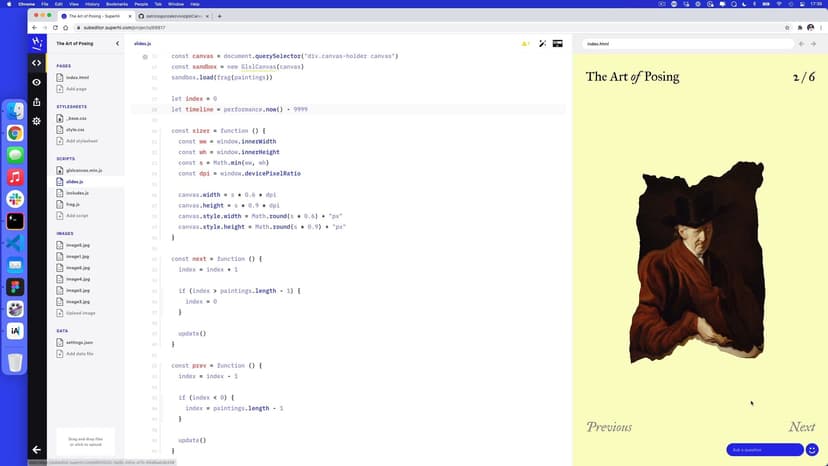The height and width of the screenshot is (466, 828).
Task: Toggle the eye preview icon in sidebar
Action: (37, 82)
